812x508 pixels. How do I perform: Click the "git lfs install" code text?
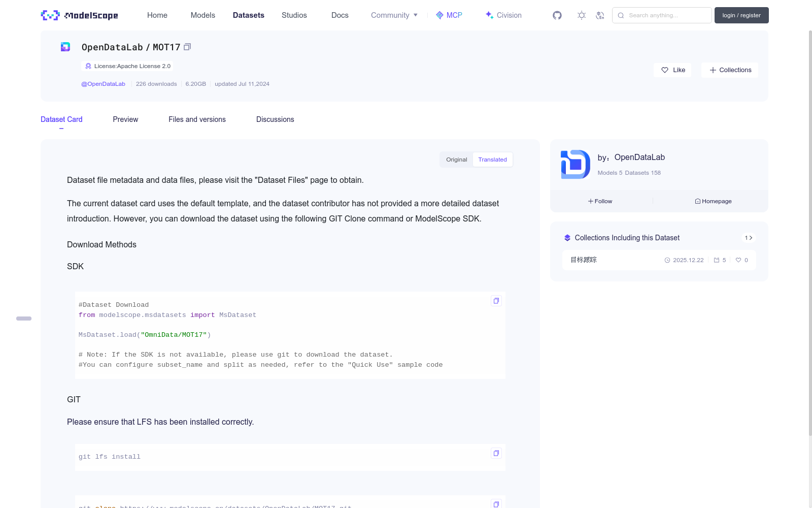pos(110,457)
